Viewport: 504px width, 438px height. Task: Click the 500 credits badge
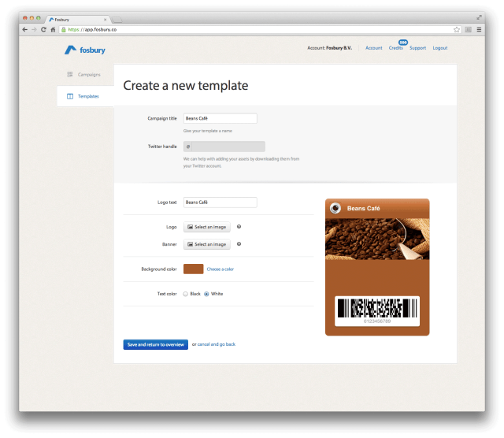(x=403, y=43)
